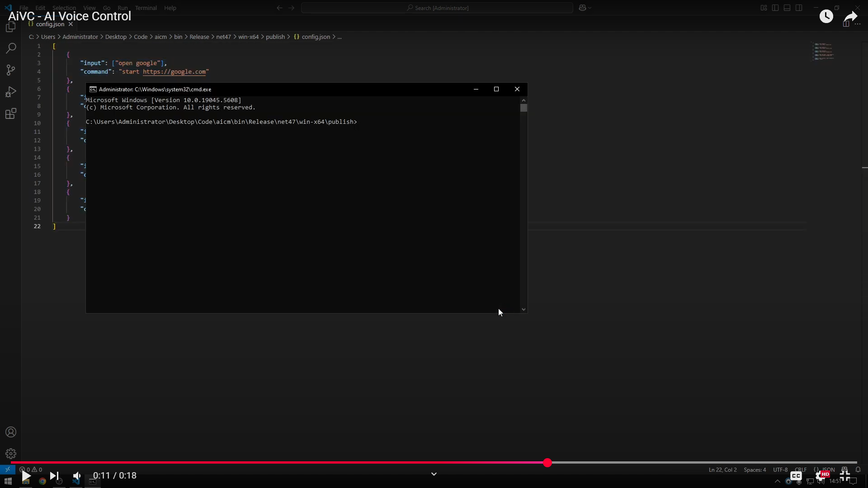The width and height of the screenshot is (868, 488).
Task: Click the cmd window scroll-down arrow
Action: pyautogui.click(x=524, y=310)
